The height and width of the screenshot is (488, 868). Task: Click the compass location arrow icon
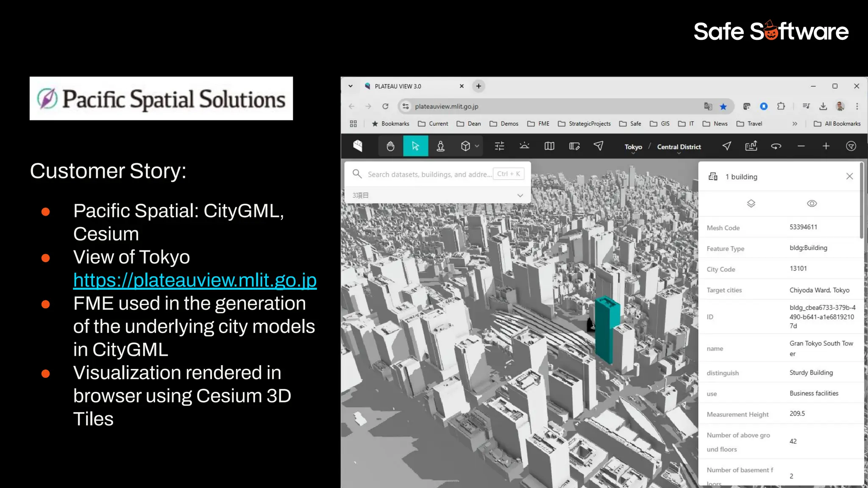pos(726,146)
